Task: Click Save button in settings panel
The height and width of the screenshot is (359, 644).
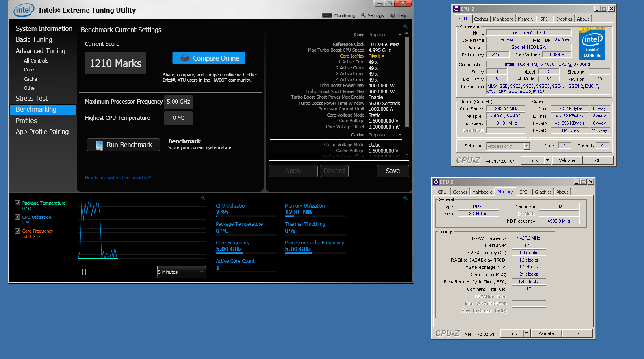Action: tap(393, 171)
